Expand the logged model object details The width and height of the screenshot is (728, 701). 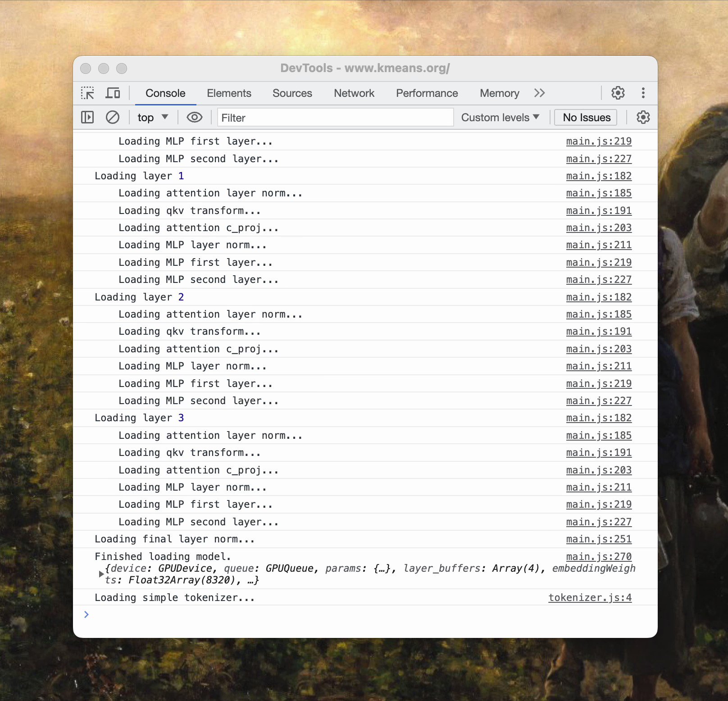point(101,574)
